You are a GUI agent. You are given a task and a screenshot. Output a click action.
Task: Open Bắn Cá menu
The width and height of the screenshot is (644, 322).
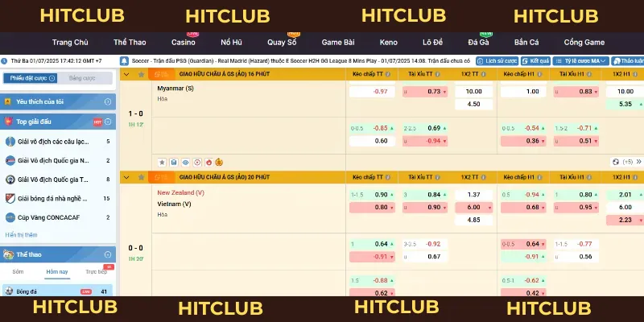coord(526,43)
